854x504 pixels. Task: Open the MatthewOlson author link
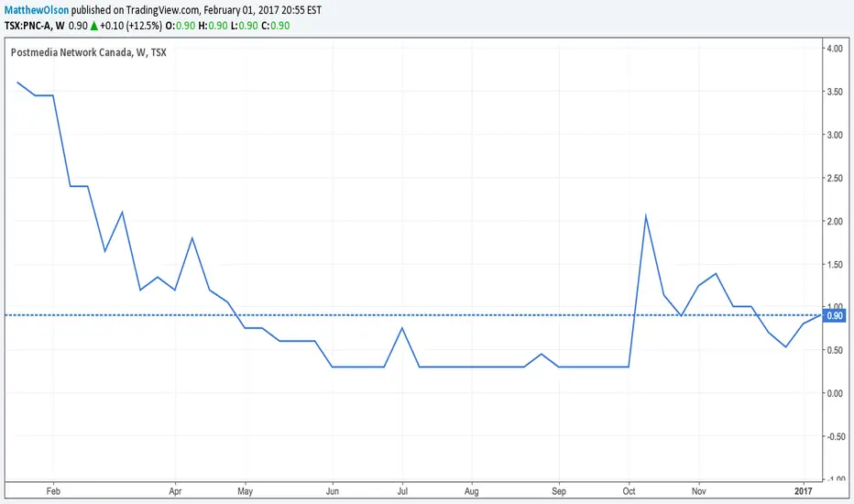pyautogui.click(x=37, y=10)
